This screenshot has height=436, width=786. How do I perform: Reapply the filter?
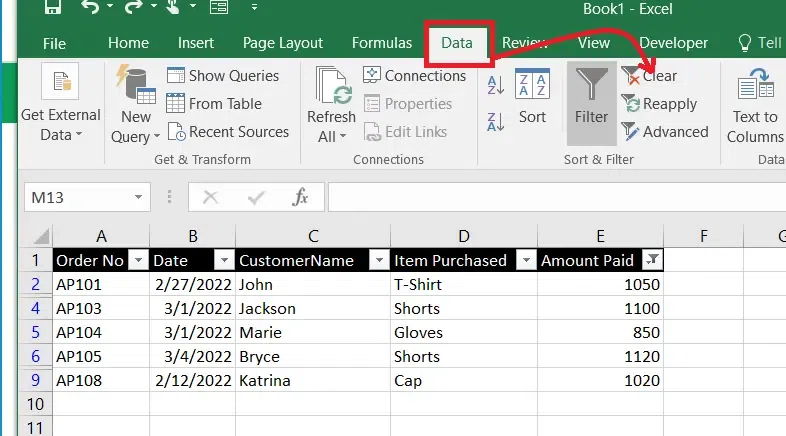[x=660, y=104]
